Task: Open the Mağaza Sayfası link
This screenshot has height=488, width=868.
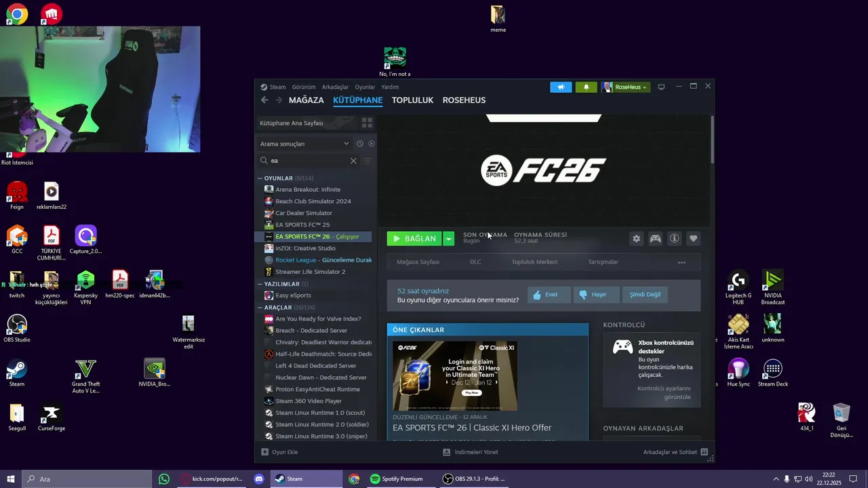Action: tap(418, 262)
